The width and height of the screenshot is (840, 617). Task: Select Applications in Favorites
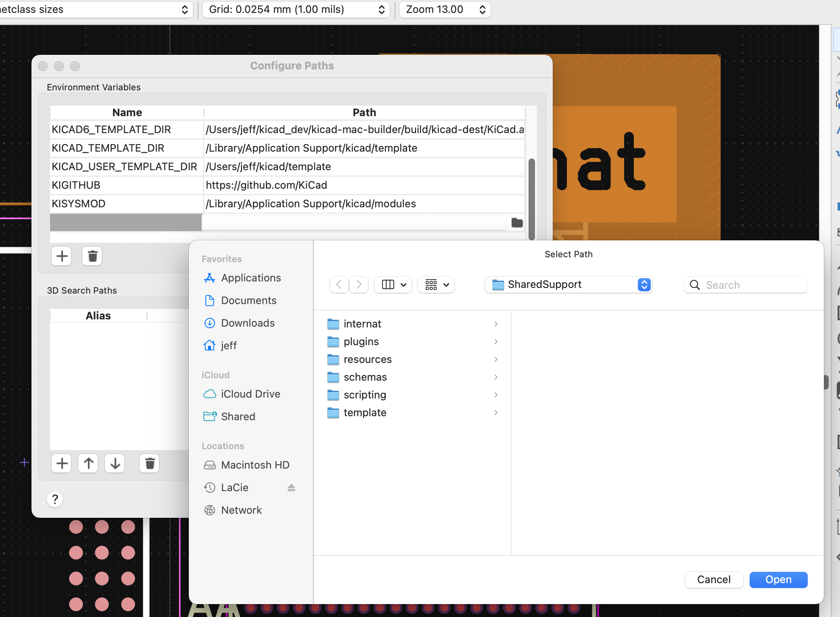(251, 278)
